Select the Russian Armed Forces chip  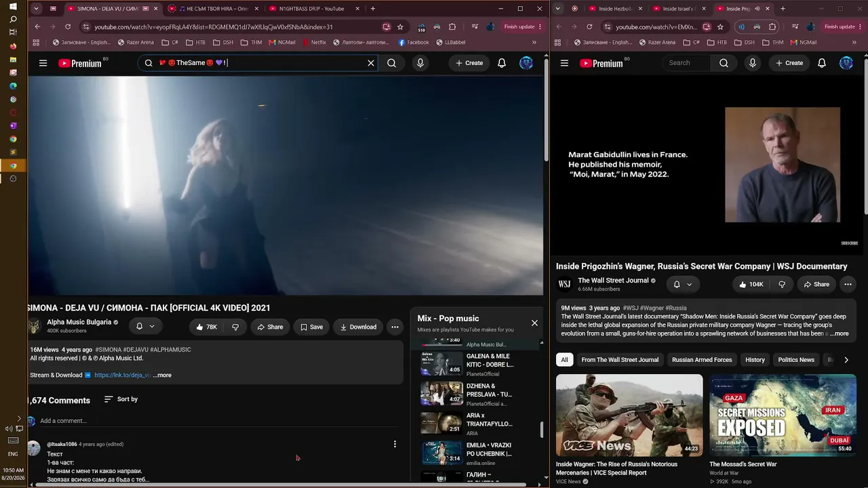702,360
